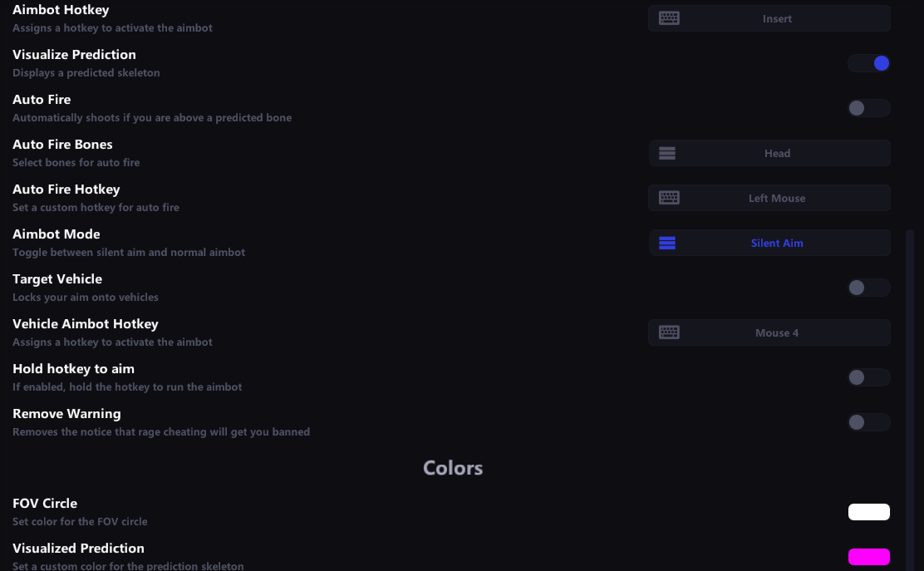Image resolution: width=924 pixels, height=571 pixels.
Task: Click the keyboard icon beside Aimbot Hotkey
Action: pos(669,18)
